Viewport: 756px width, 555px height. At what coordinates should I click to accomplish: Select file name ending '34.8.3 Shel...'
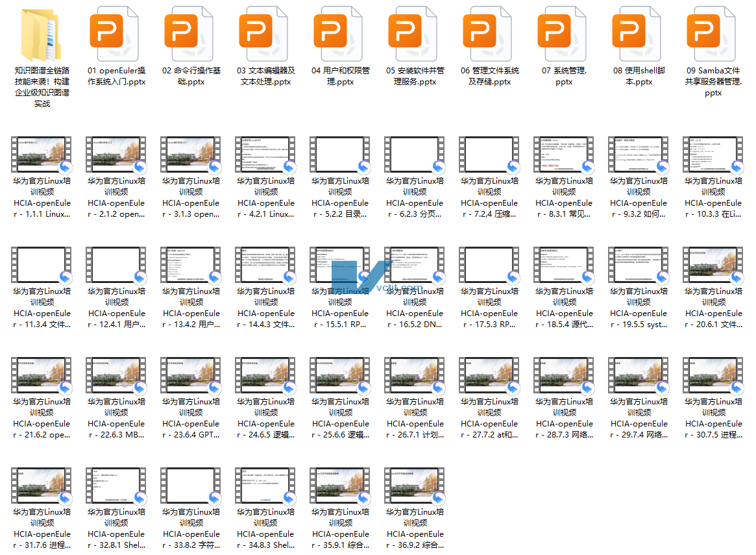pos(265,528)
